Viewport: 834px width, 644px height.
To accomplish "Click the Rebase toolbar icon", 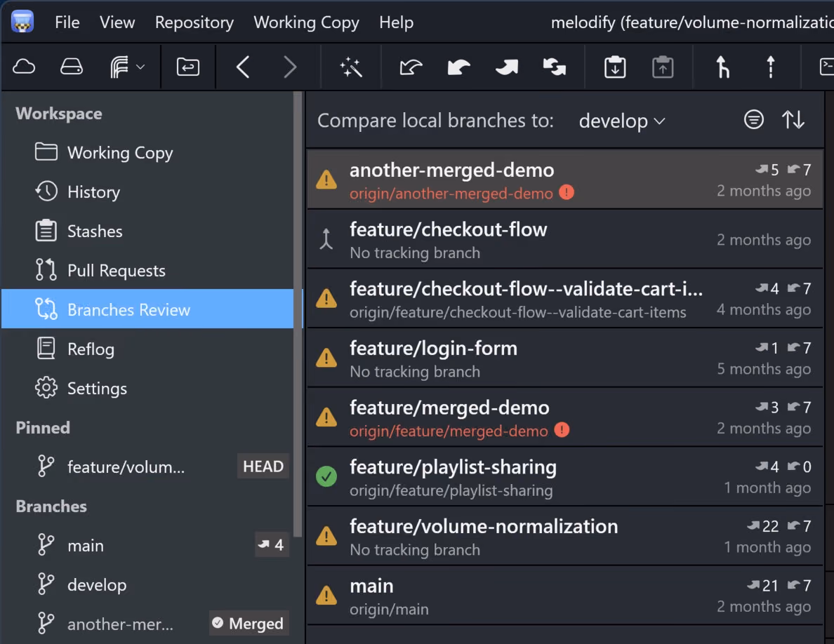I will [x=770, y=67].
